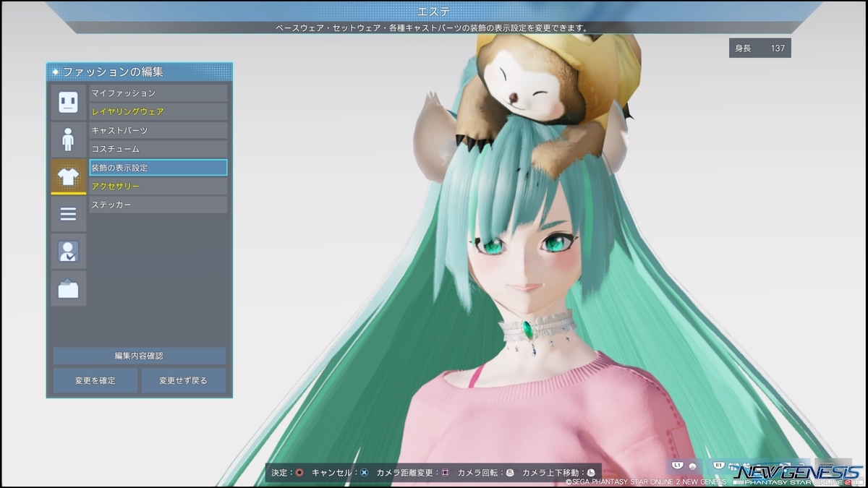Click the キャンセル control hint label

(x=332, y=473)
